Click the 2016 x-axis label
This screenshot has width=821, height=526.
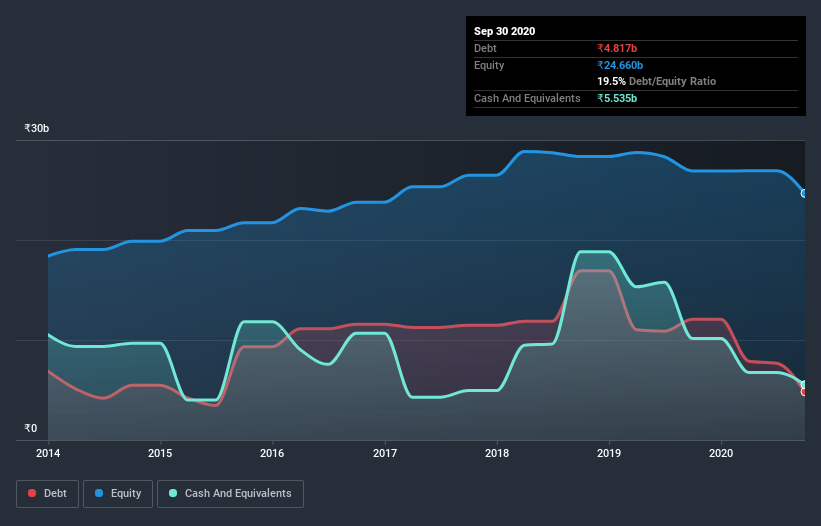pos(272,453)
